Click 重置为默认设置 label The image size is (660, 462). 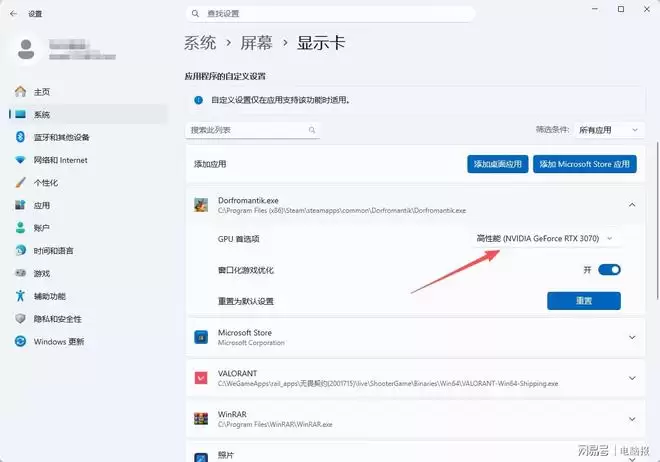coord(246,301)
